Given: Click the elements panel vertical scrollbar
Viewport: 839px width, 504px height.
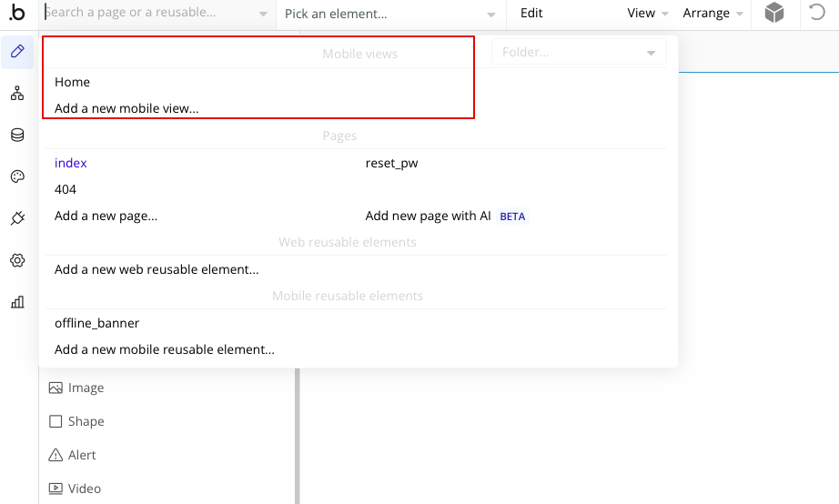Looking at the screenshot, I should pos(297,436).
